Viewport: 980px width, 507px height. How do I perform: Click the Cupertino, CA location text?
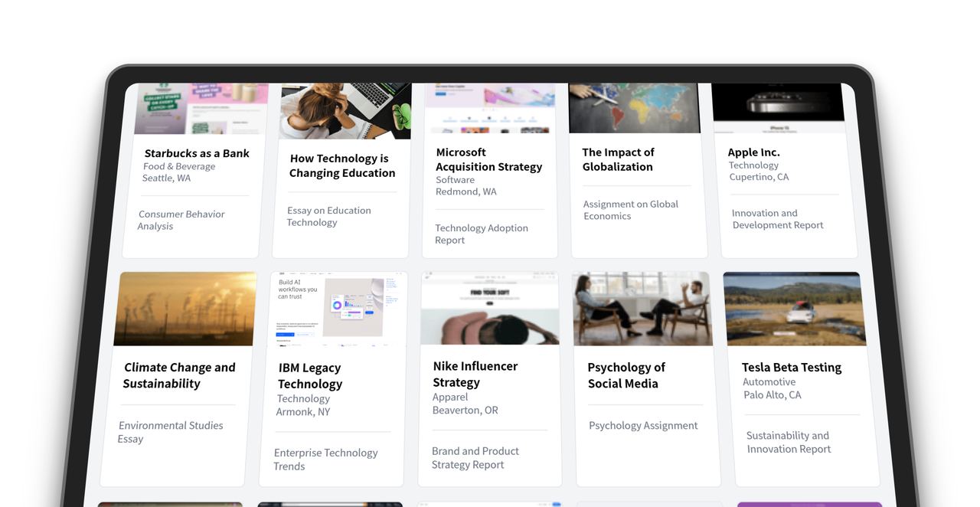coord(758,177)
